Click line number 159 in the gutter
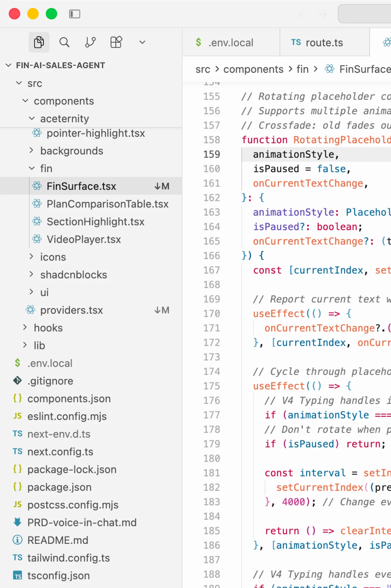 tap(212, 154)
